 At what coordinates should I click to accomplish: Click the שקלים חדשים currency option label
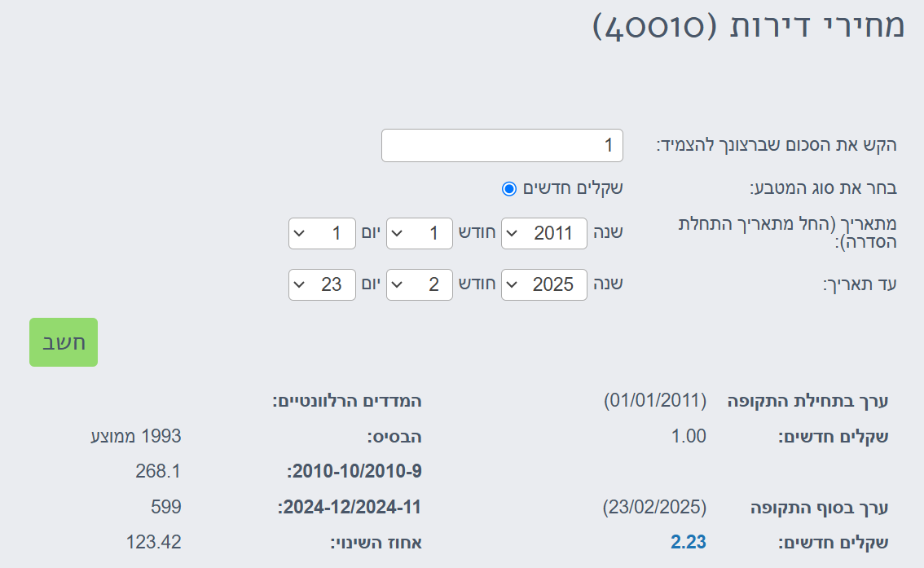tap(573, 189)
